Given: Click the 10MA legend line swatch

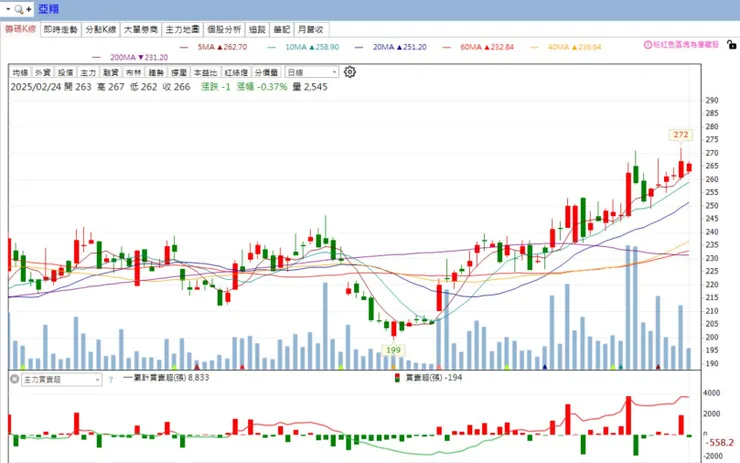Looking at the screenshot, I should pyautogui.click(x=271, y=47).
